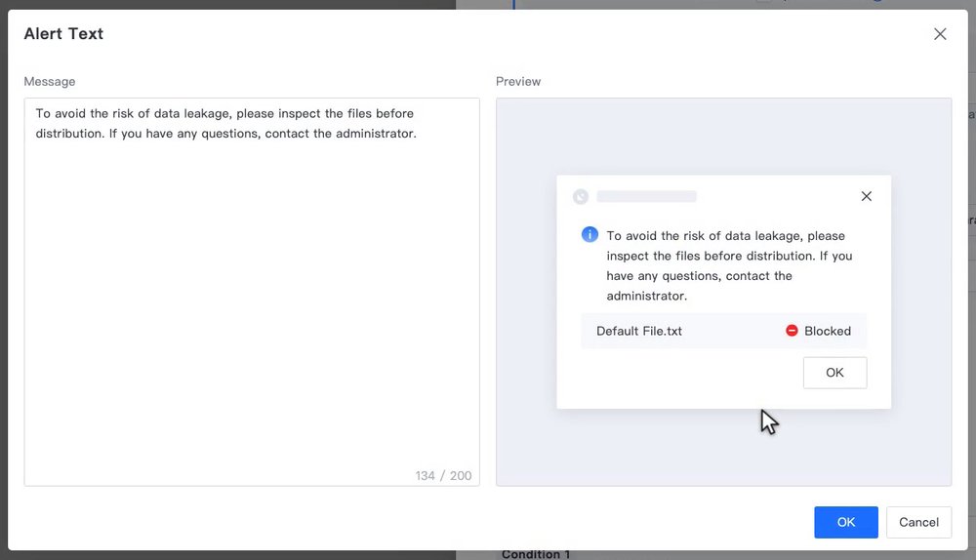Click the blue info icon in preview
The width and height of the screenshot is (976, 560).
pos(590,234)
